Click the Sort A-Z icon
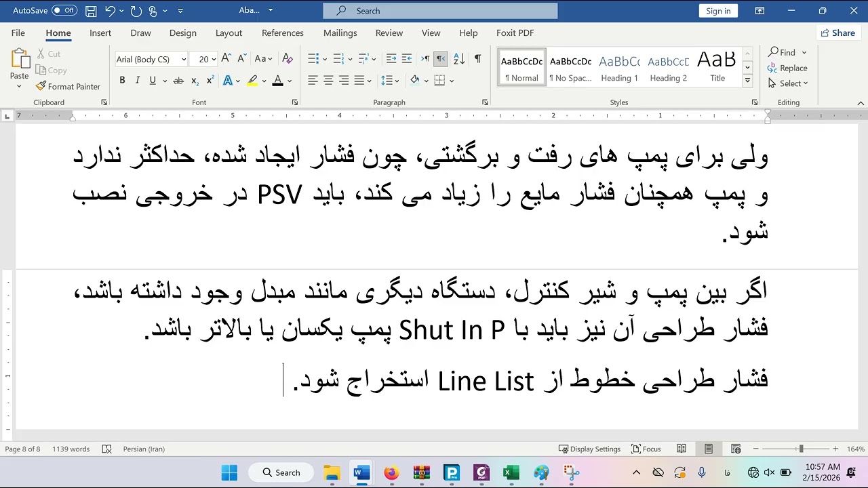The height and width of the screenshot is (488, 868). tap(459, 59)
